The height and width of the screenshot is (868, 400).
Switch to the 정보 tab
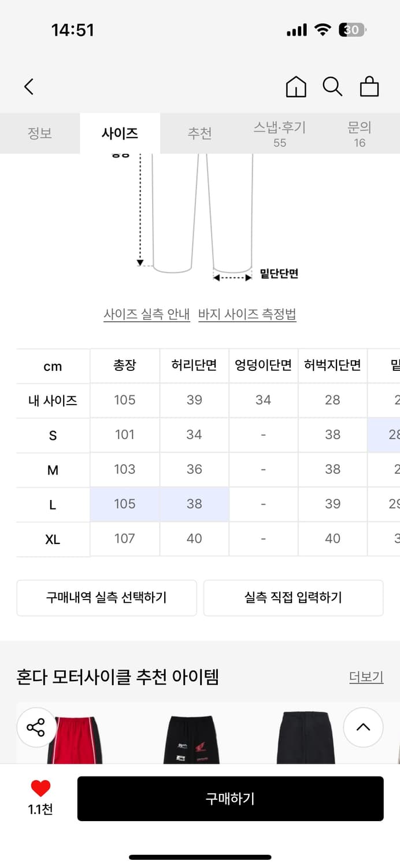[40, 133]
